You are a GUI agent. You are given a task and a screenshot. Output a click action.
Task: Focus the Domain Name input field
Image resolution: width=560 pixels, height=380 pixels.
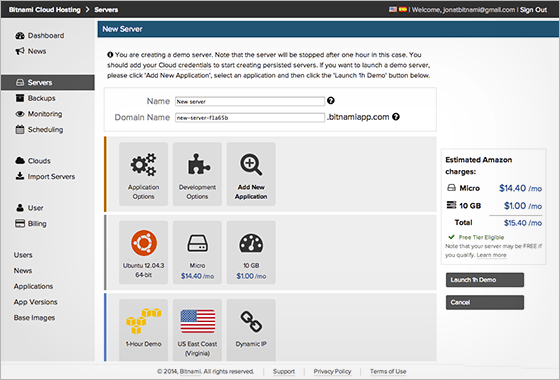pyautogui.click(x=250, y=118)
